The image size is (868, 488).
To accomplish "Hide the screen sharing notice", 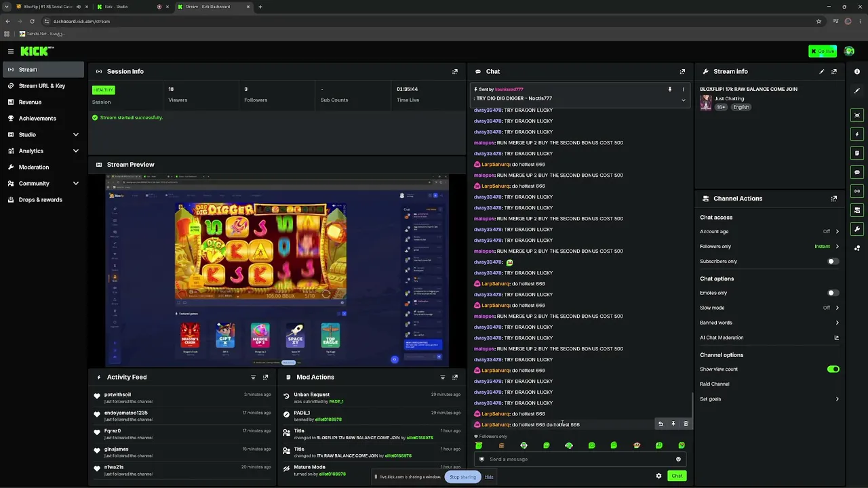I will [489, 476].
